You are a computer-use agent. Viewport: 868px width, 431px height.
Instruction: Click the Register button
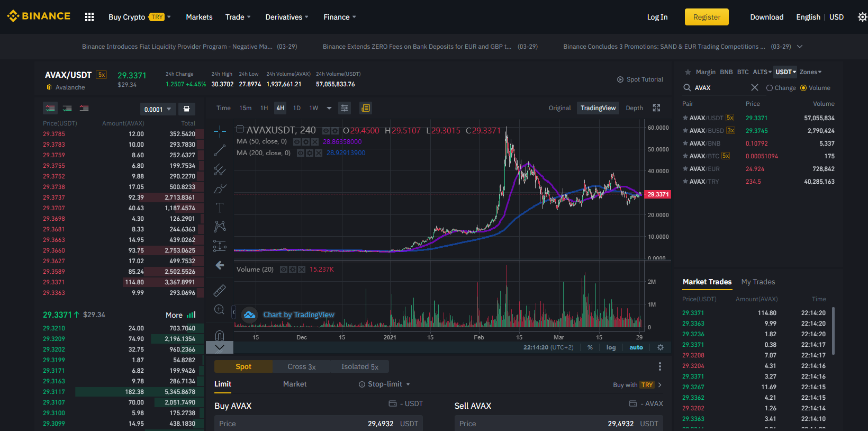(707, 17)
